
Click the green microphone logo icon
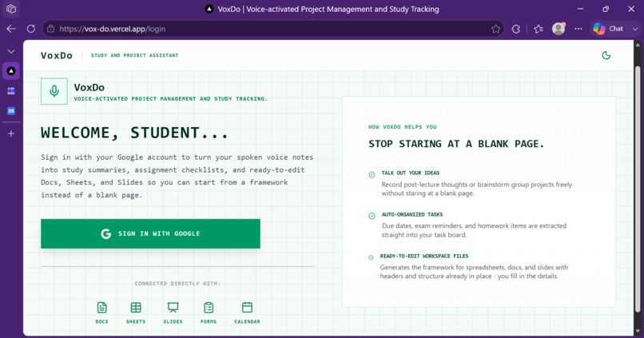pos(54,91)
